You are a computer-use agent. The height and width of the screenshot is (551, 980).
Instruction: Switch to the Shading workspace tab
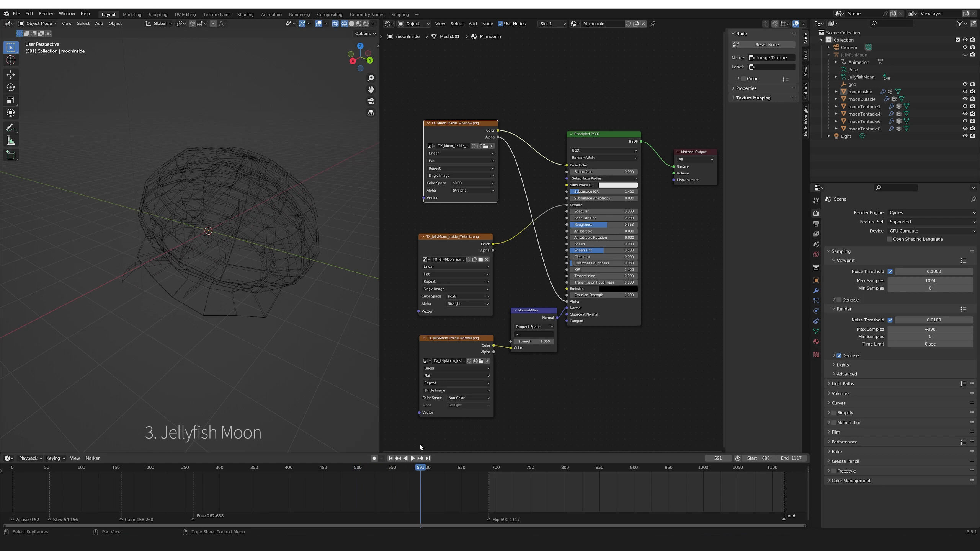(245, 15)
